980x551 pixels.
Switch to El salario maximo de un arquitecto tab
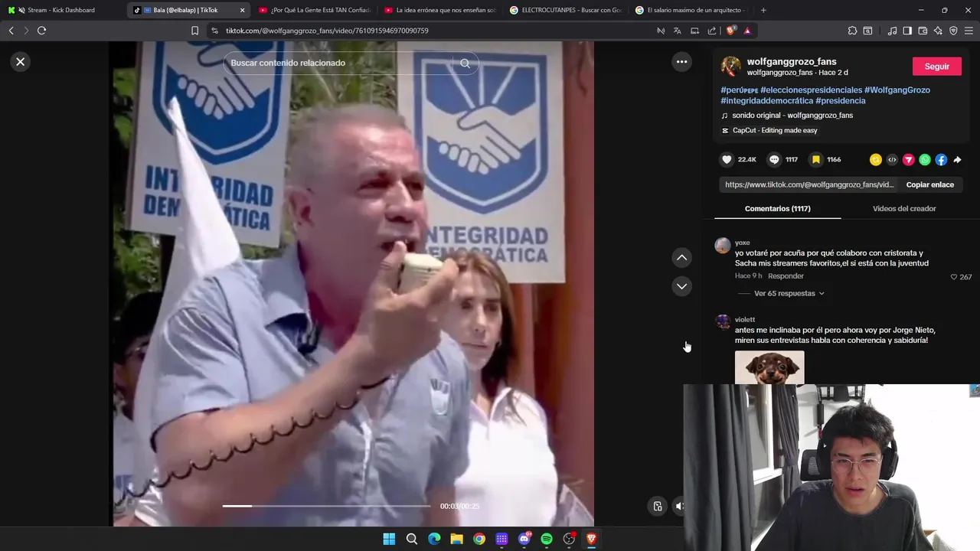pyautogui.click(x=691, y=10)
